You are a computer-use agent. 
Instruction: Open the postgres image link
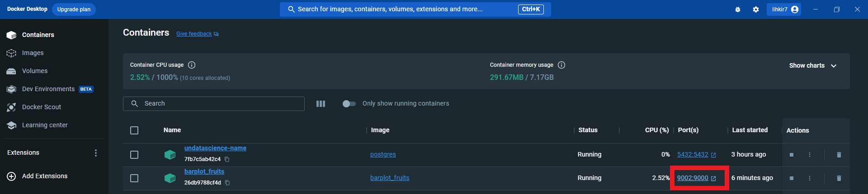383,154
